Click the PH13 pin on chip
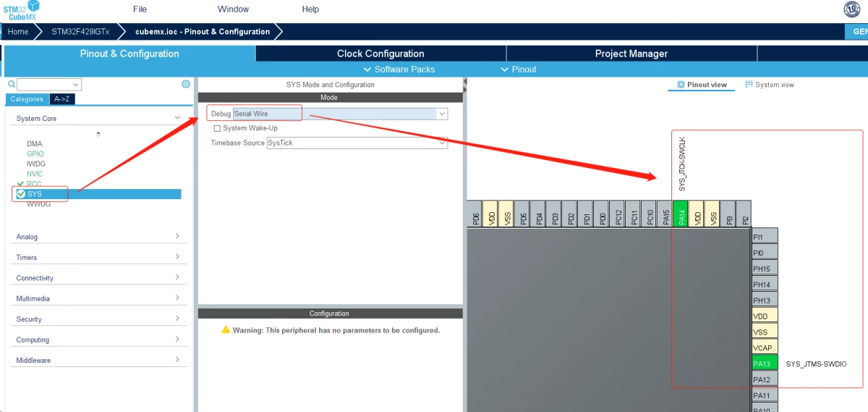Screen dimensions: 868x412 coord(765,300)
